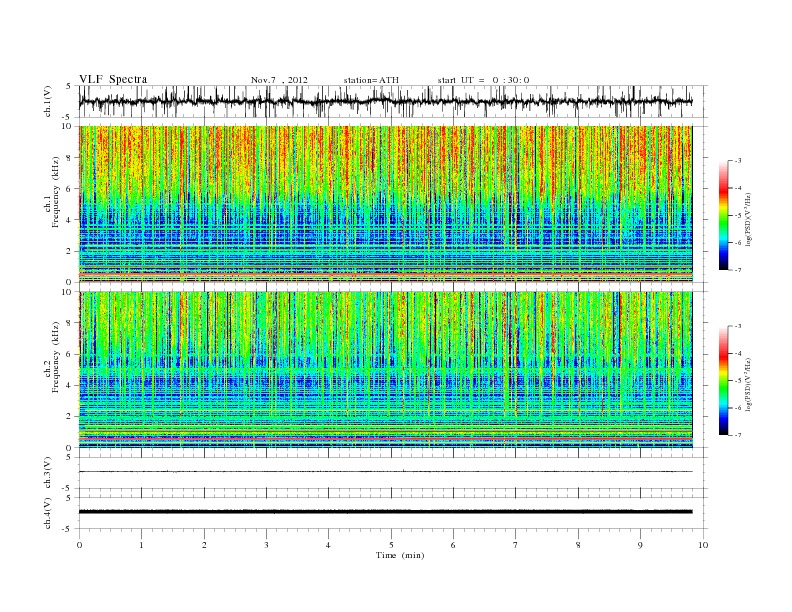Click the time axis tick label "9"

[x=640, y=545]
